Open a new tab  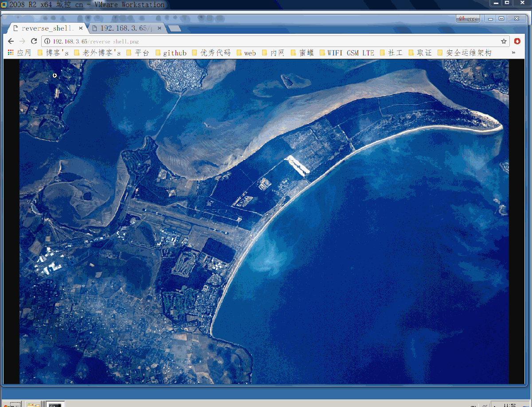[x=175, y=28]
